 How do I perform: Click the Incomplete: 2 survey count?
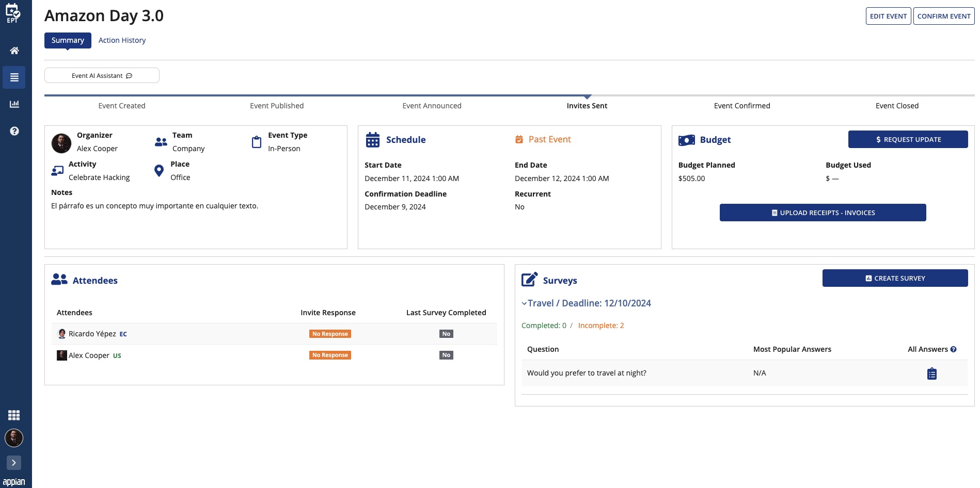(x=601, y=326)
